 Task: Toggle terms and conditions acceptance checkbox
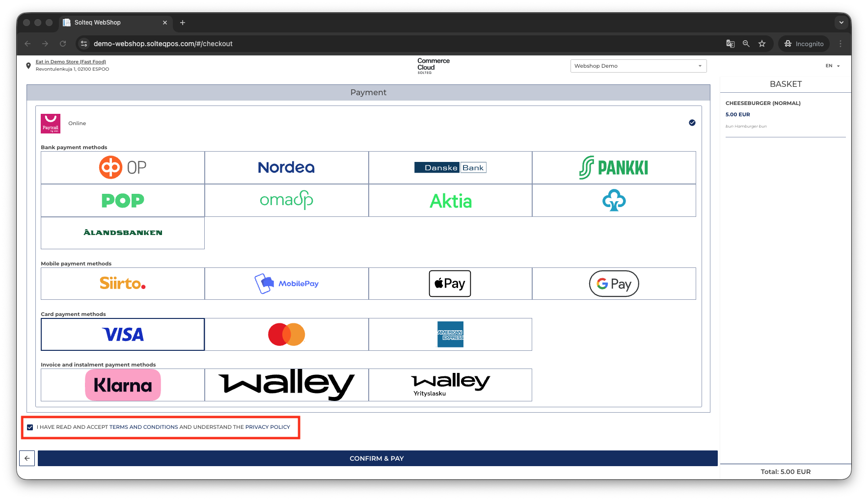(x=30, y=427)
